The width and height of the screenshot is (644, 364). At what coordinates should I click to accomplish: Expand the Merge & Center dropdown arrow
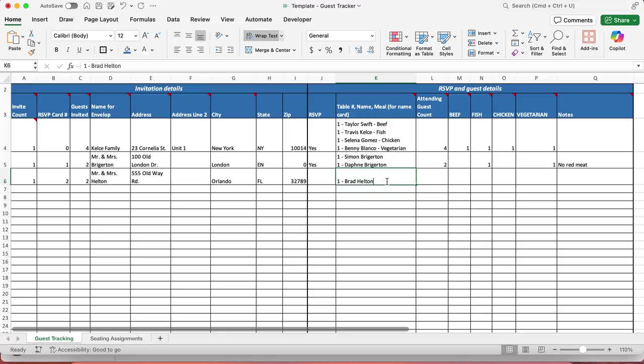click(294, 50)
